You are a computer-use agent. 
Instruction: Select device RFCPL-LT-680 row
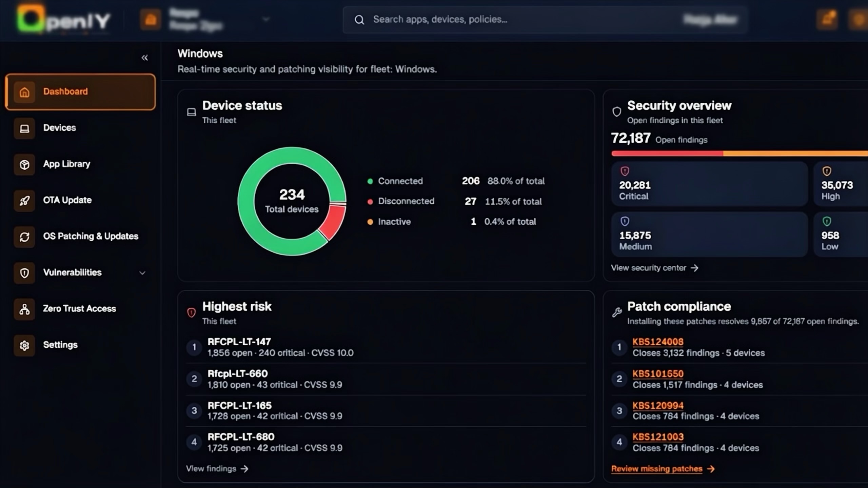[386, 442]
